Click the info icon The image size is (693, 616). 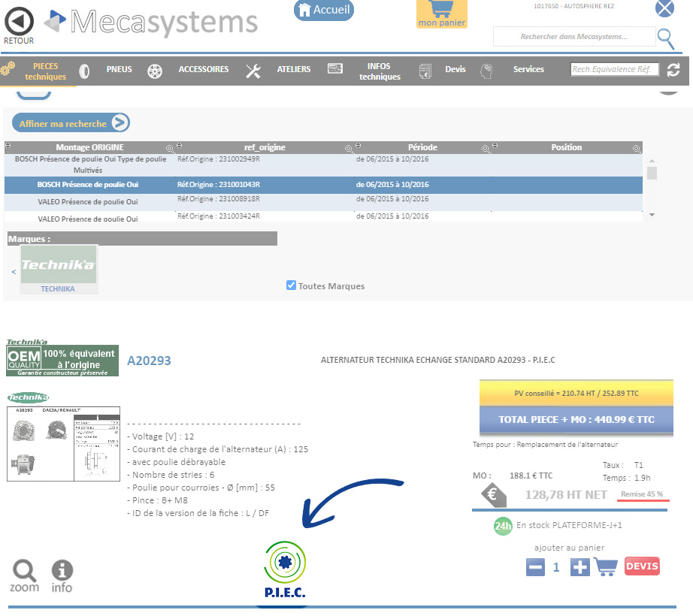coord(62,576)
